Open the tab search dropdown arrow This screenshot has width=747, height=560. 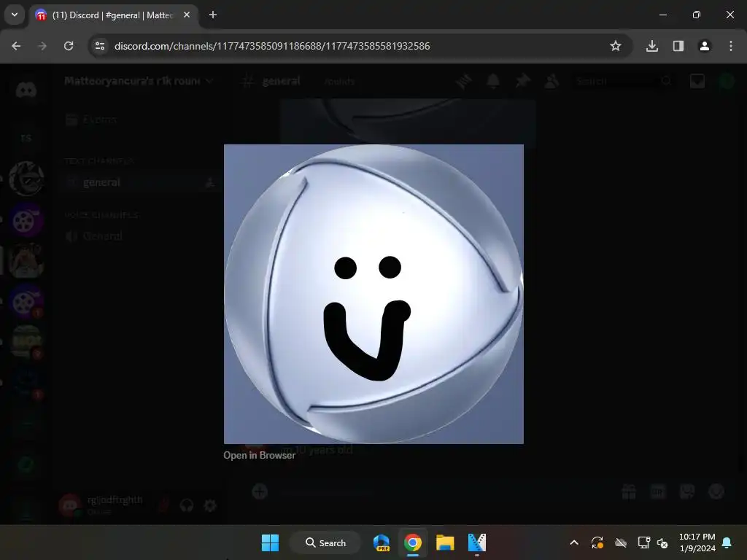pos(15,15)
